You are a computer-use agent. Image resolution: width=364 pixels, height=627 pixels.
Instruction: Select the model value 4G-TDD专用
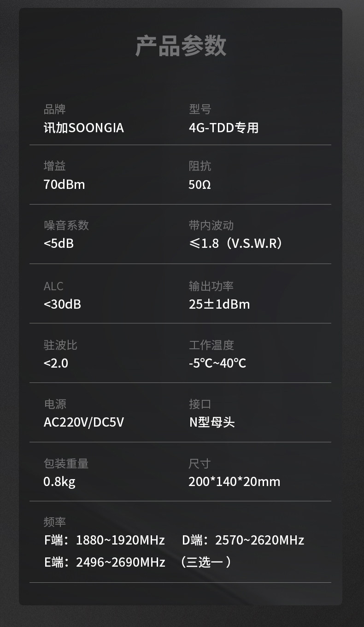point(223,128)
